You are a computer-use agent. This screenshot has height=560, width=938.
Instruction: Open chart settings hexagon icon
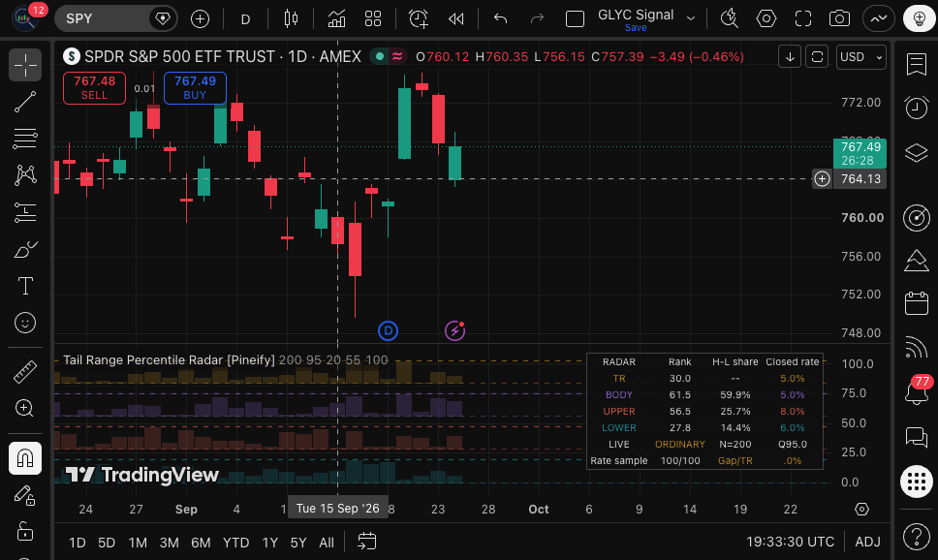pyautogui.click(x=766, y=19)
